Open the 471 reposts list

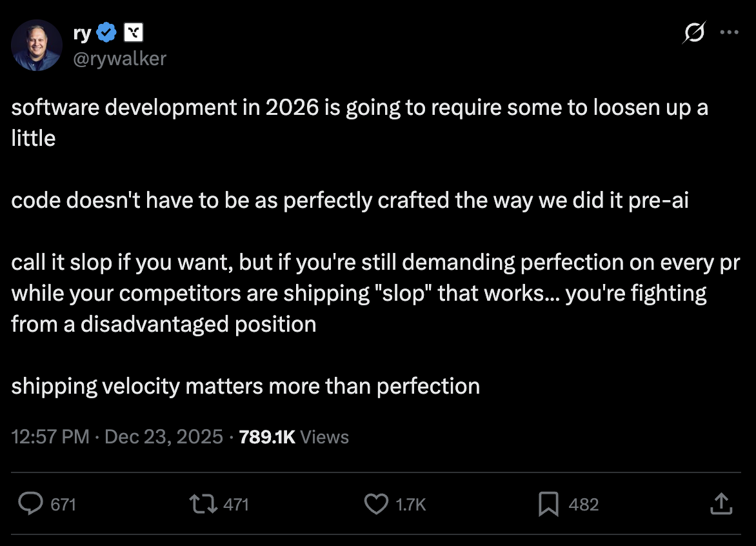pos(236,504)
